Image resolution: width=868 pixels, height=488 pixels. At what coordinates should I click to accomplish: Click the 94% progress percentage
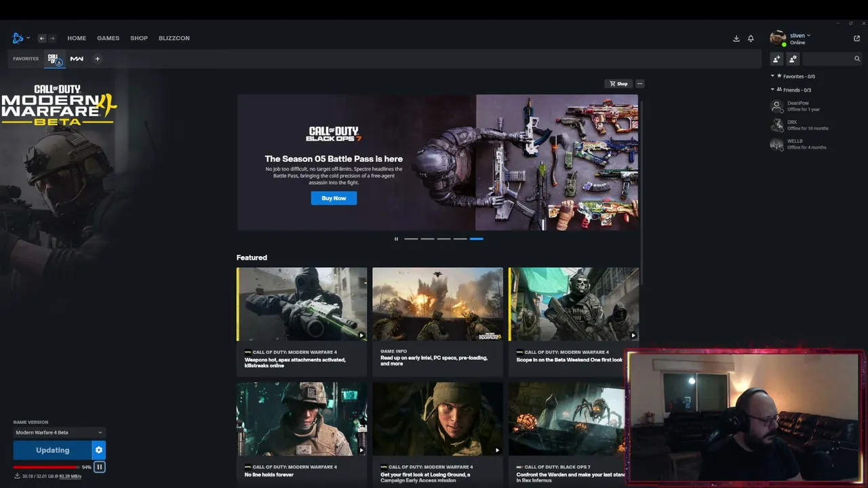point(86,467)
